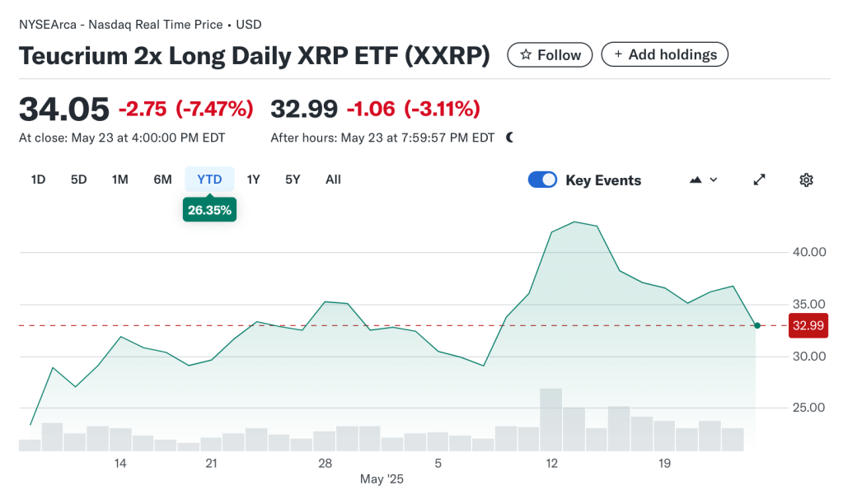Switch to the 1Y chart range
Screen dimensions: 843x504
pyautogui.click(x=253, y=179)
